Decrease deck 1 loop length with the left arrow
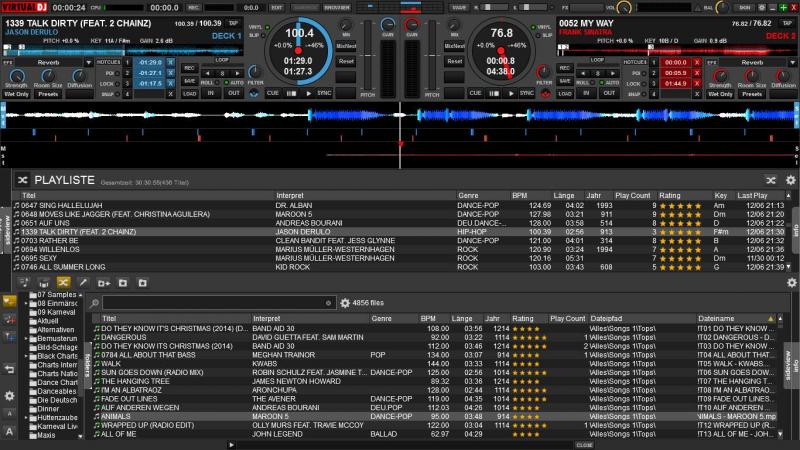Screen dimensions: 800x450 [x=208, y=73]
